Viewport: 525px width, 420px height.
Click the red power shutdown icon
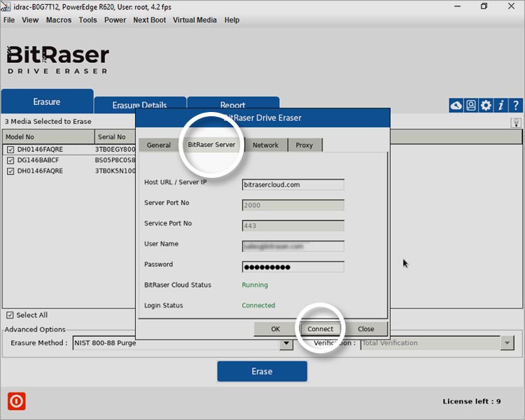click(16, 401)
